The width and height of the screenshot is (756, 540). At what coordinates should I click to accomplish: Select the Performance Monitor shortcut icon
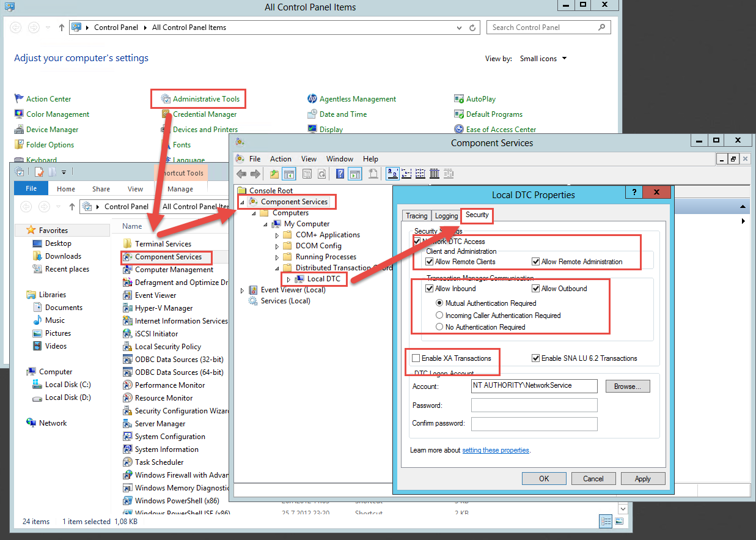point(128,385)
